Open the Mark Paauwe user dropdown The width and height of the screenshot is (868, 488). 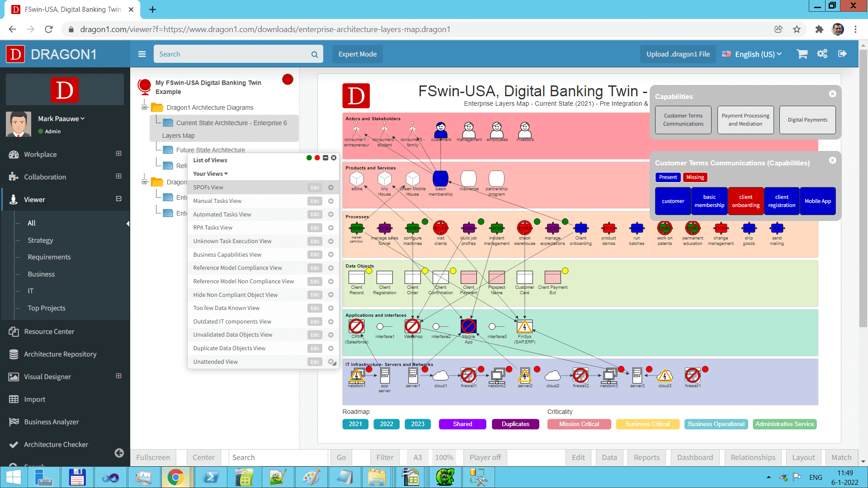click(61, 118)
